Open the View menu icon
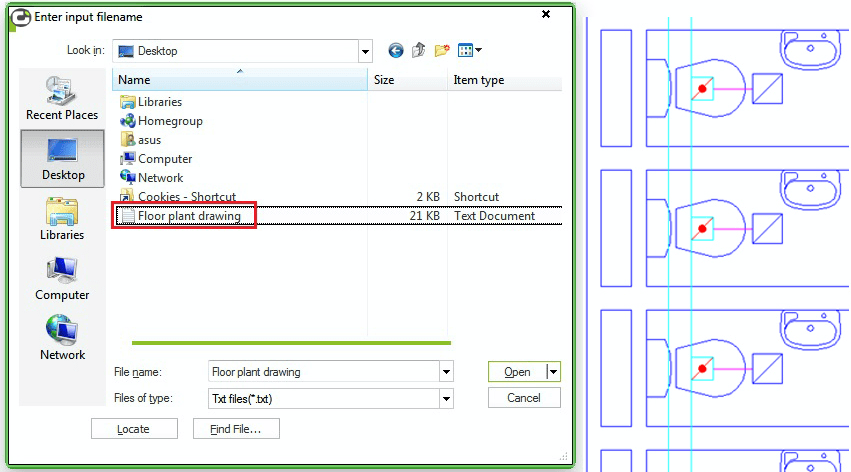851x472 pixels. click(469, 50)
